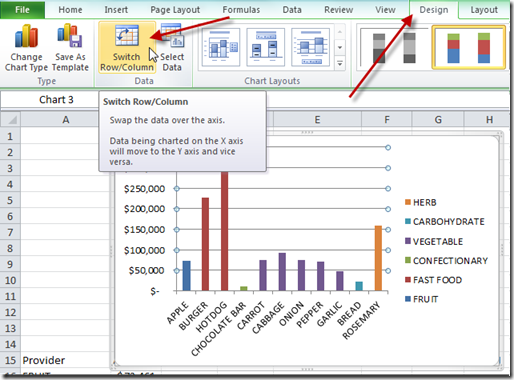The height and width of the screenshot is (380, 514).
Task: Open the Page Layout tab
Action: pos(175,10)
